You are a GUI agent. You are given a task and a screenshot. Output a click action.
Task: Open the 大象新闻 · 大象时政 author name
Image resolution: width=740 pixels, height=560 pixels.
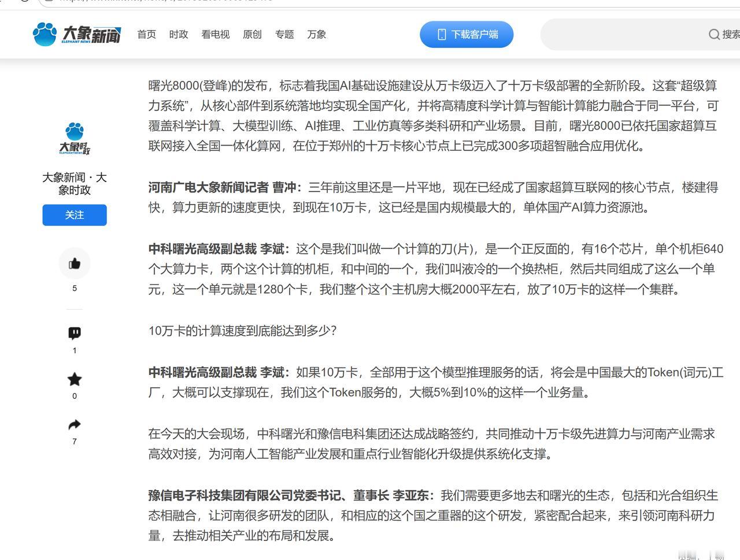75,183
